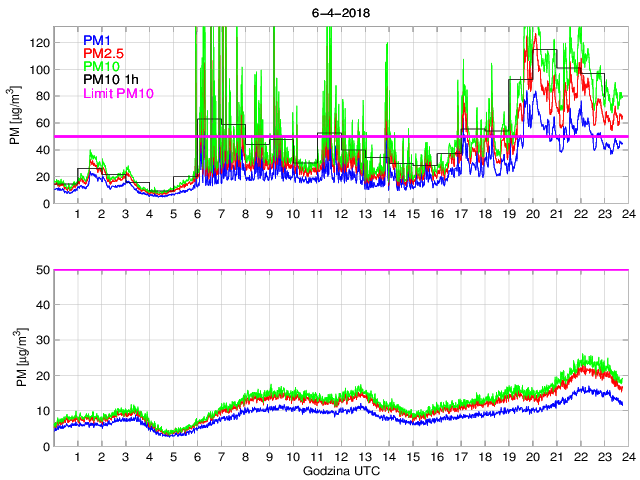This screenshot has width=640, height=480.
Task: Select the bottom chart's PM y-axis label
Action: [x=14, y=357]
